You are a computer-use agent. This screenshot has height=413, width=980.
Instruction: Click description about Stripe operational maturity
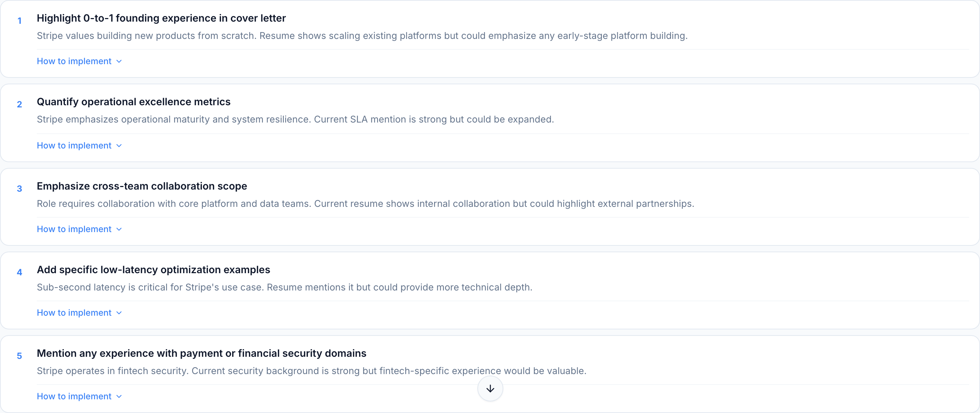click(295, 119)
